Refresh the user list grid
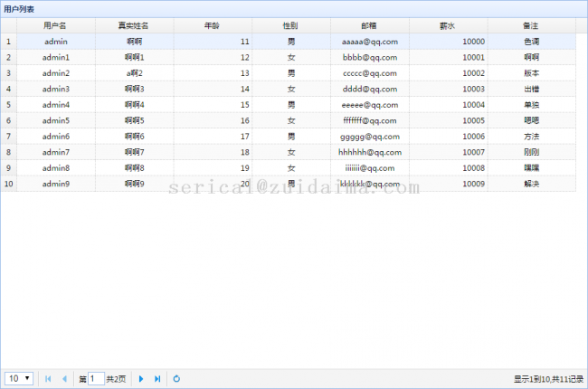588x389 pixels. pyautogui.click(x=176, y=378)
